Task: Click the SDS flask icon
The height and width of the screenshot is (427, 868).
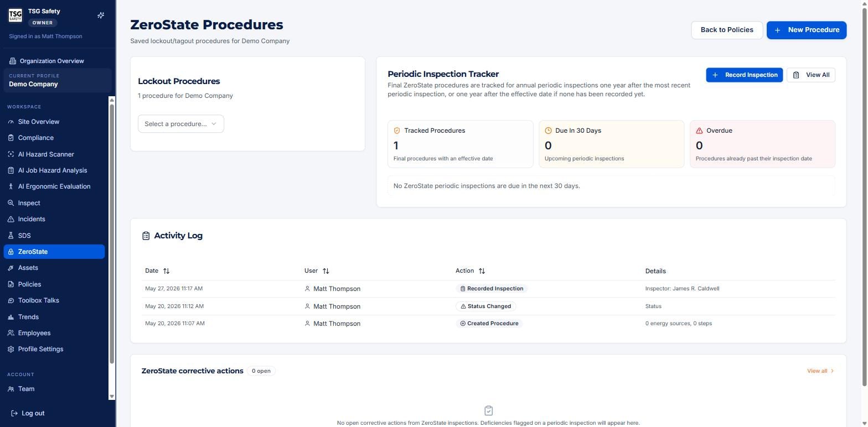Action: point(11,236)
